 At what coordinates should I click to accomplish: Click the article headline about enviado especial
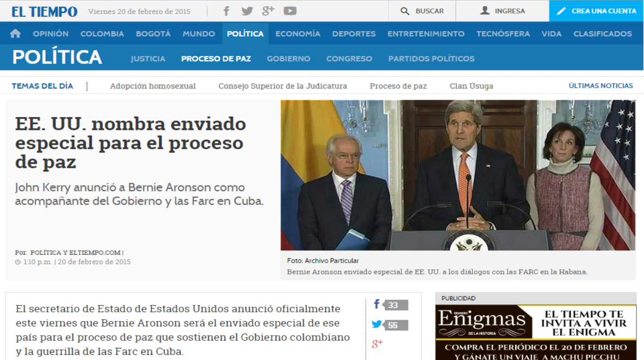(131, 143)
